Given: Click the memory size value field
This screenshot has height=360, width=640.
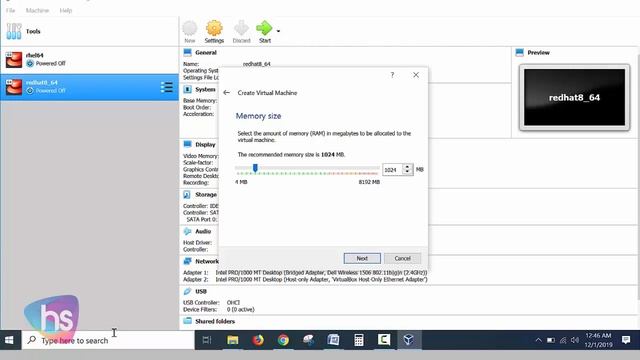Looking at the screenshot, I should (x=392, y=170).
